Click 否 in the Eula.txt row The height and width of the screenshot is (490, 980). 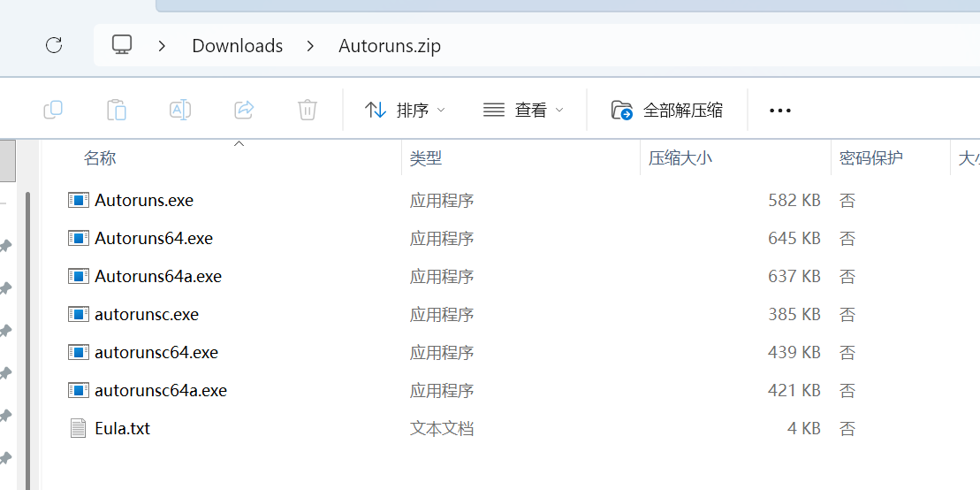[847, 429]
